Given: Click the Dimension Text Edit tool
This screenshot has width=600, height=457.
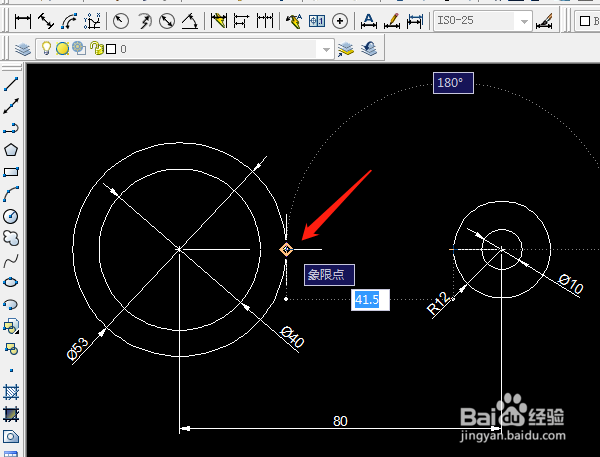Looking at the screenshot, I should (x=392, y=21).
